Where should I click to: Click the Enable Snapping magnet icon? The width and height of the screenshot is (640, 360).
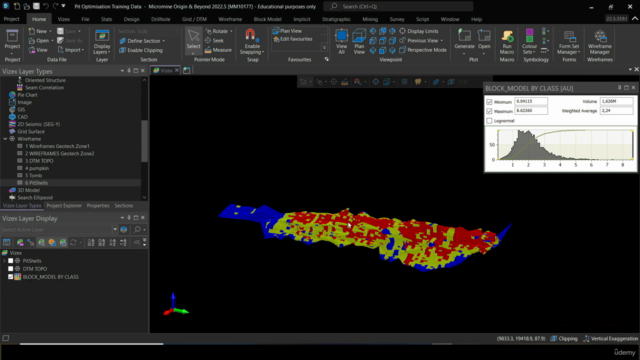[251, 36]
